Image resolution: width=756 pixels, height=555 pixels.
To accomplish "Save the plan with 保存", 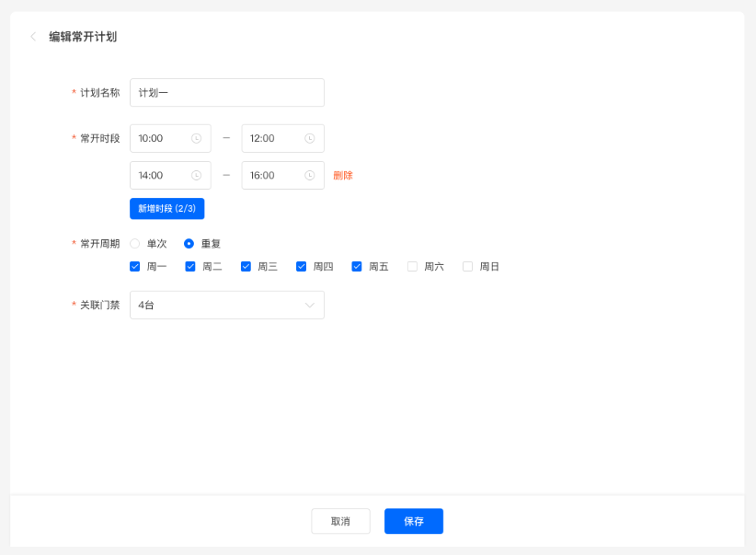I will point(414,521).
